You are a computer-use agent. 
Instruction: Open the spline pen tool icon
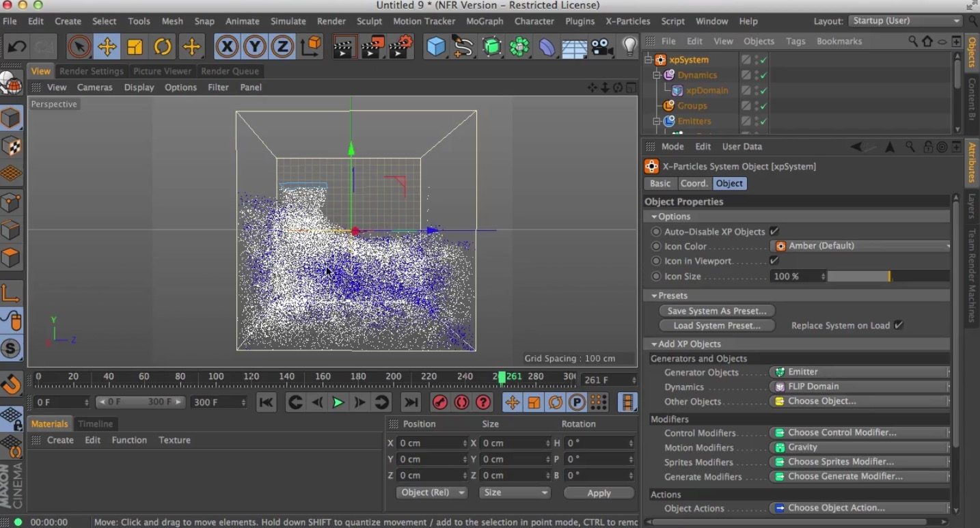[x=463, y=46]
